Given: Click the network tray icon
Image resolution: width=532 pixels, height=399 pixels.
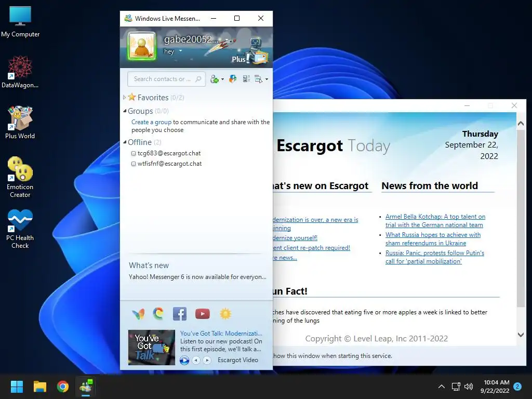Looking at the screenshot, I should point(456,387).
